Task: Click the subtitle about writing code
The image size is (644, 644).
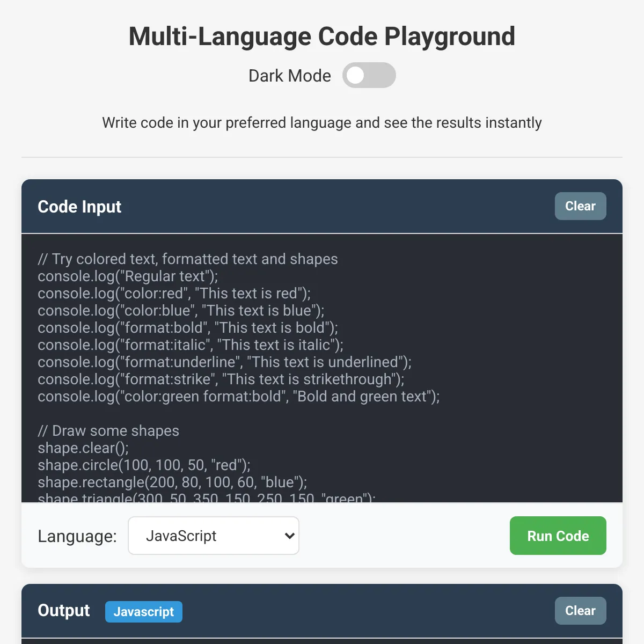Action: point(321,122)
